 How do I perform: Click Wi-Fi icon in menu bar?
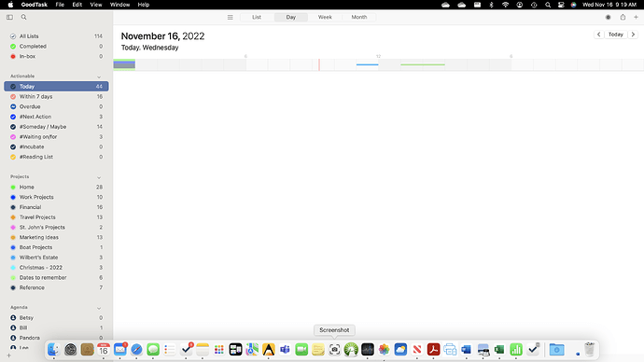505,5
